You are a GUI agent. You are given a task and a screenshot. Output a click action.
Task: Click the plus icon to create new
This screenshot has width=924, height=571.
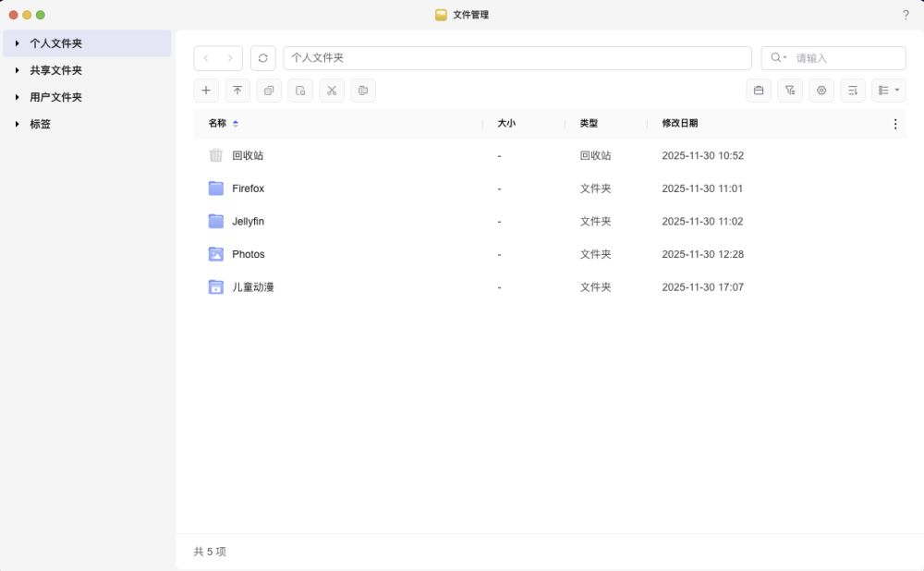point(206,91)
